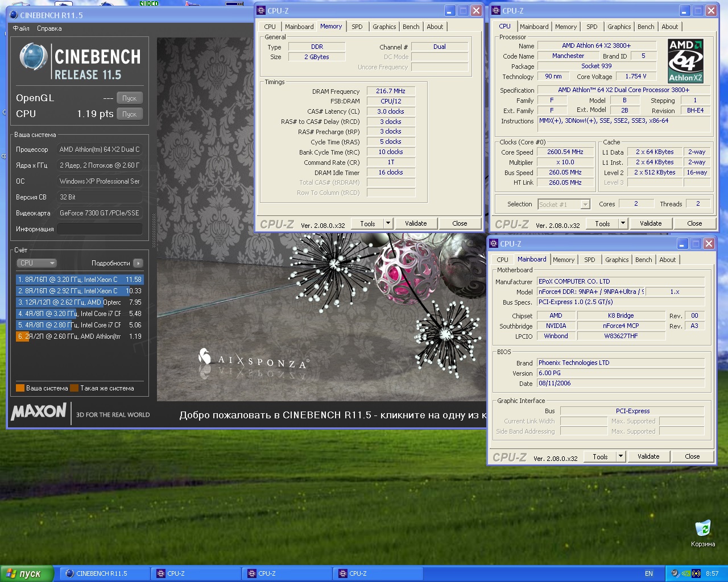Click the title icon of the CPU-Z Memory window
The height and width of the screenshot is (582, 728).
tap(261, 11)
